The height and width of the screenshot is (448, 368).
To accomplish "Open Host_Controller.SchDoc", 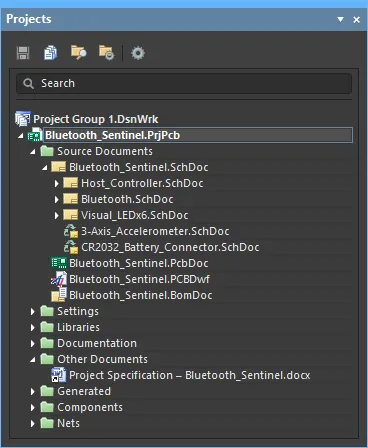I will click(142, 183).
